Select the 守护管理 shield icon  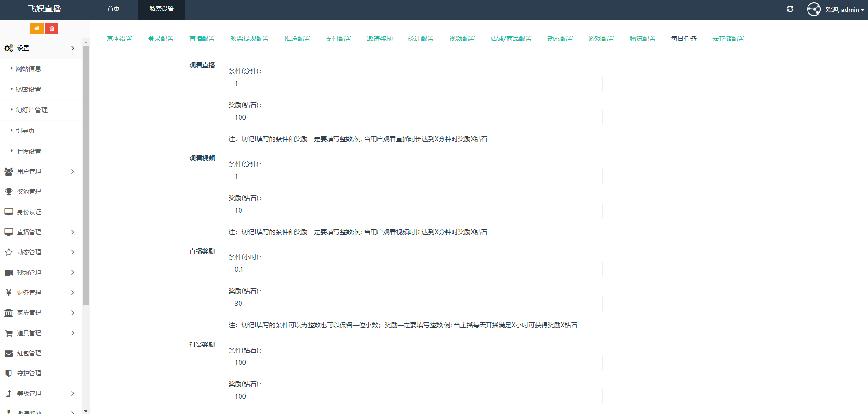(x=8, y=373)
